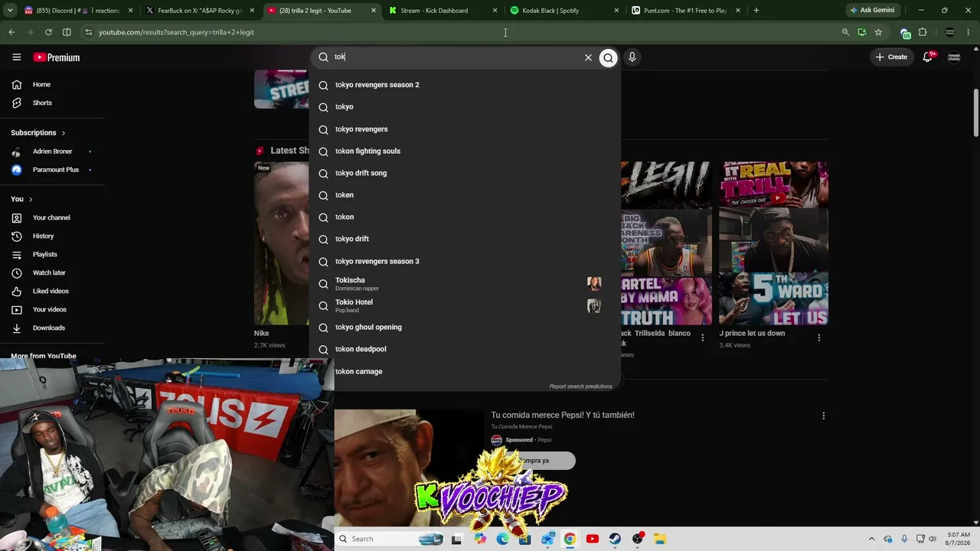Bookmark this page with the star
The height and width of the screenshot is (551, 980).
878,32
